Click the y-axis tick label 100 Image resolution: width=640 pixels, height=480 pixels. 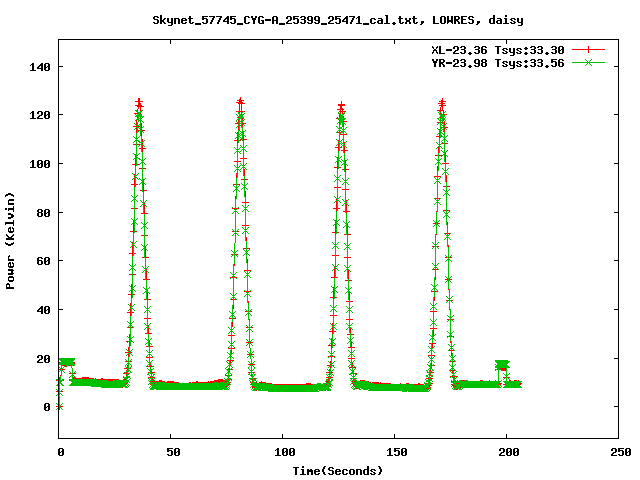pos(40,164)
